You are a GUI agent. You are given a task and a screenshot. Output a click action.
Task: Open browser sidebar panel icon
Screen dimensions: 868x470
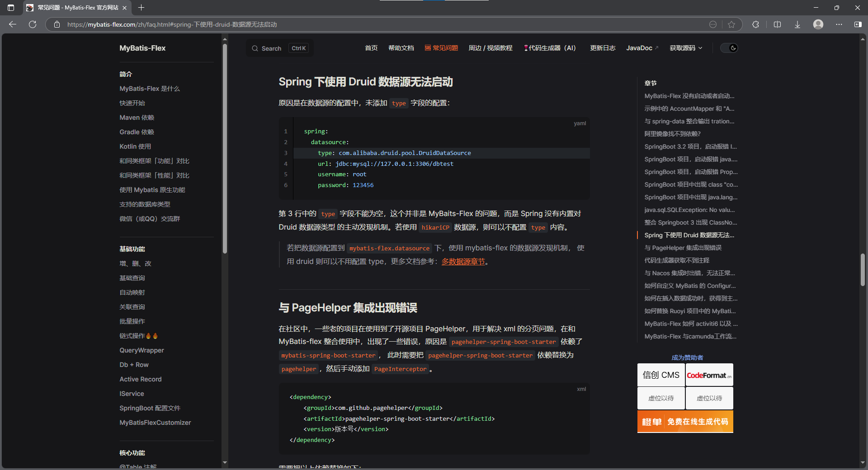pos(858,24)
